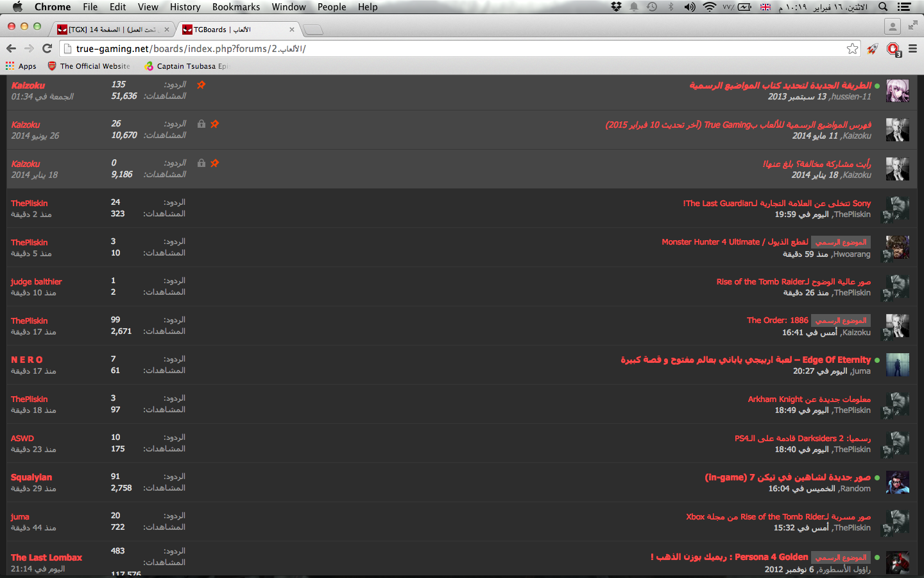The image size is (924, 578).
Task: Open the input language flag menu
Action: pos(766,7)
